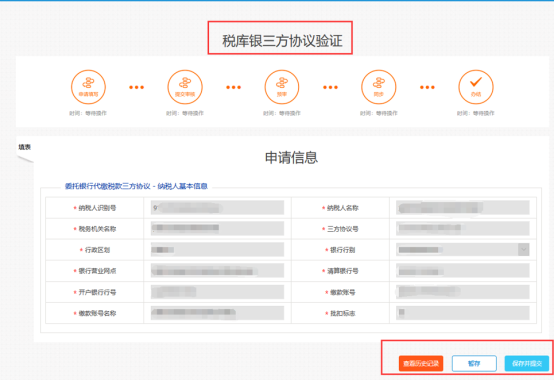555x380 pixels.
Task: Open the 银行行别 dropdown arrow
Action: click(x=523, y=250)
